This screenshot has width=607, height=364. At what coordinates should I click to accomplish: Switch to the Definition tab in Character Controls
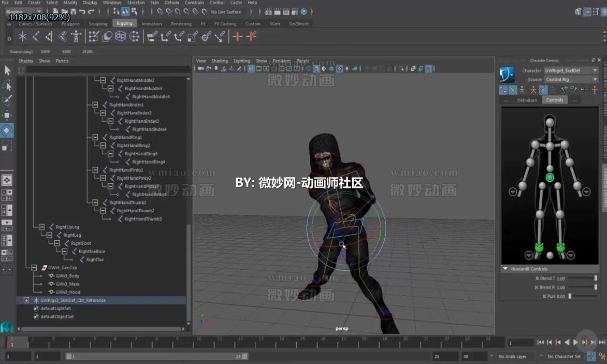click(x=526, y=100)
